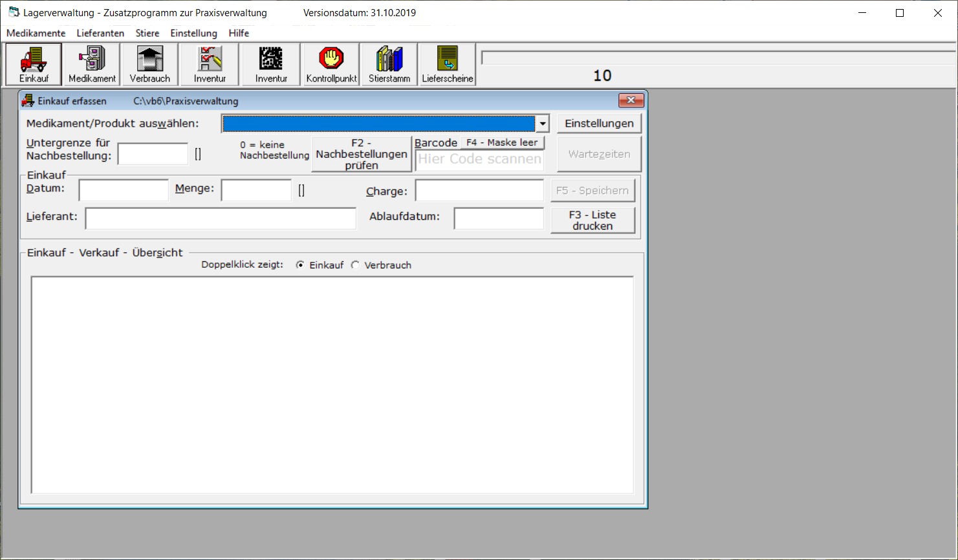Open the Hilfe menu
The image size is (958, 560).
(x=239, y=33)
